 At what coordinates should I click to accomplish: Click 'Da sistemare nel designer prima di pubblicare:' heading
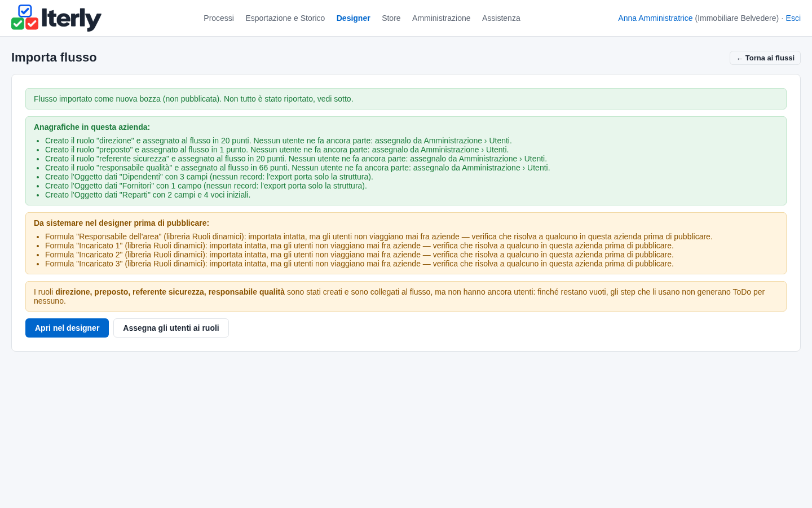click(121, 223)
